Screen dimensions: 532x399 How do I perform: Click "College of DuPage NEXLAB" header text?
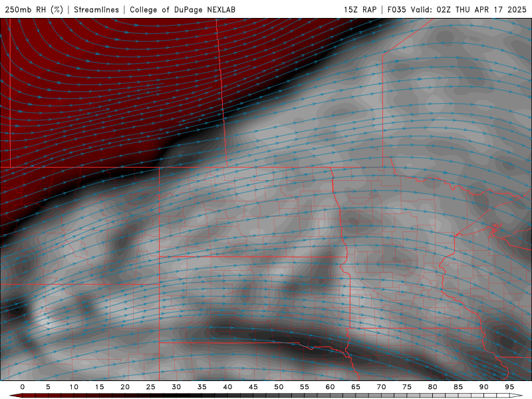click(x=182, y=9)
